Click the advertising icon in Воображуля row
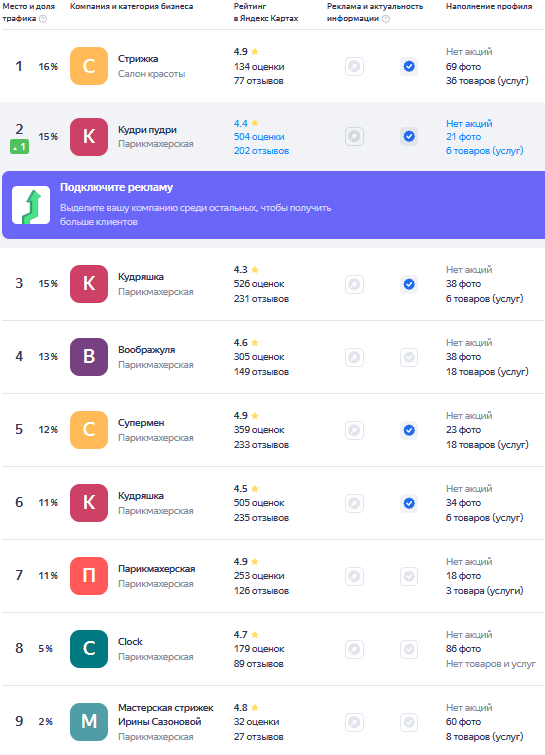 coord(354,357)
